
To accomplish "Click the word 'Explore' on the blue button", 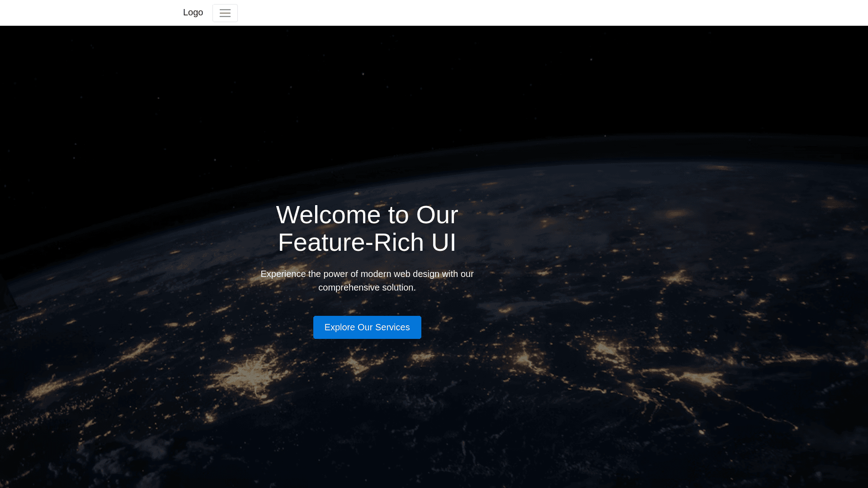I will tap(340, 328).
